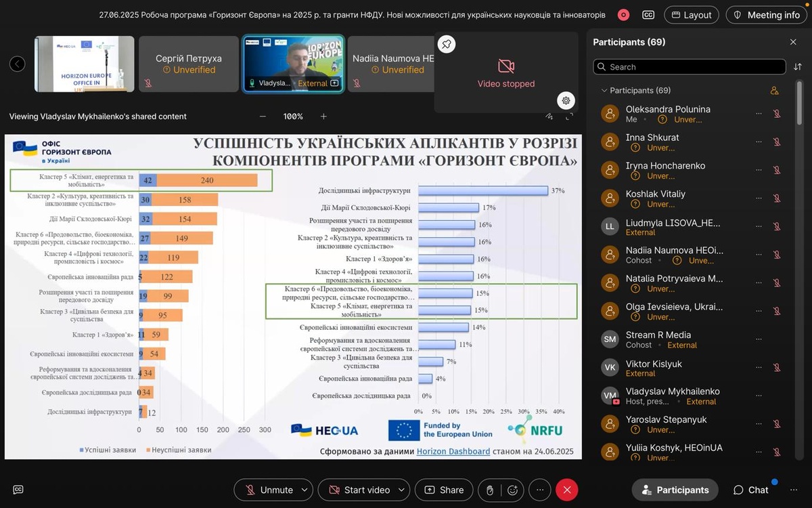This screenshot has width=812, height=508.
Task: Open more options for Iryna Honcharenko
Action: (759, 170)
